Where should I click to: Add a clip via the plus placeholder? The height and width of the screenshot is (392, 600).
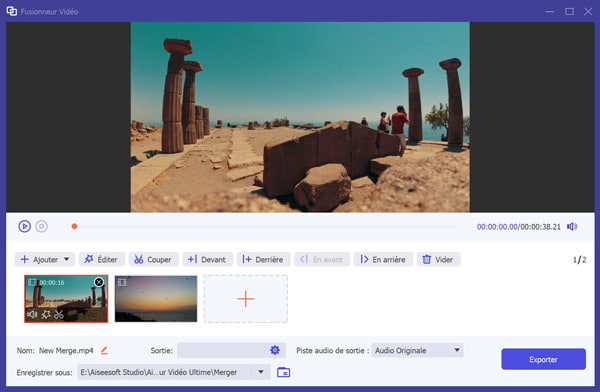pos(246,299)
